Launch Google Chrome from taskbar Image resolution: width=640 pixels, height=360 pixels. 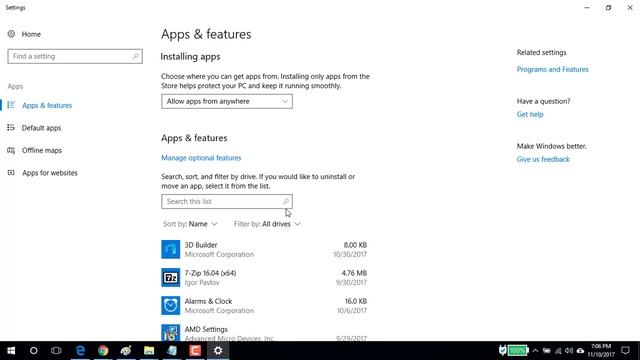103,351
